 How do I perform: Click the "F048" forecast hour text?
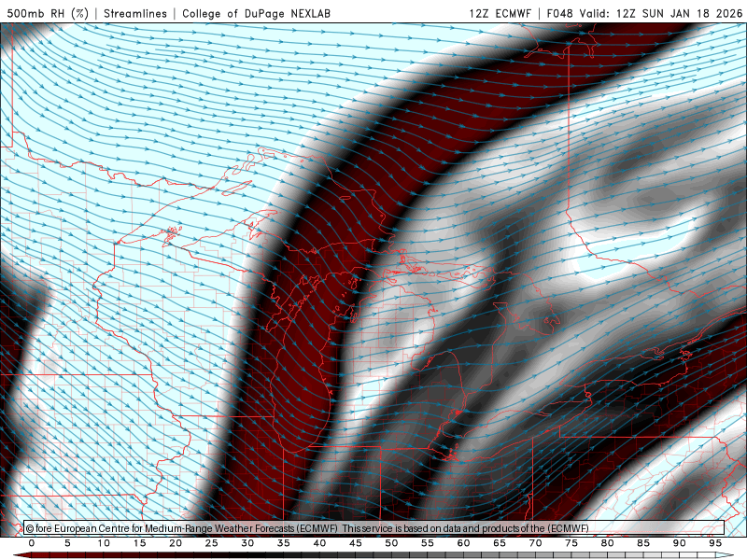coord(559,13)
